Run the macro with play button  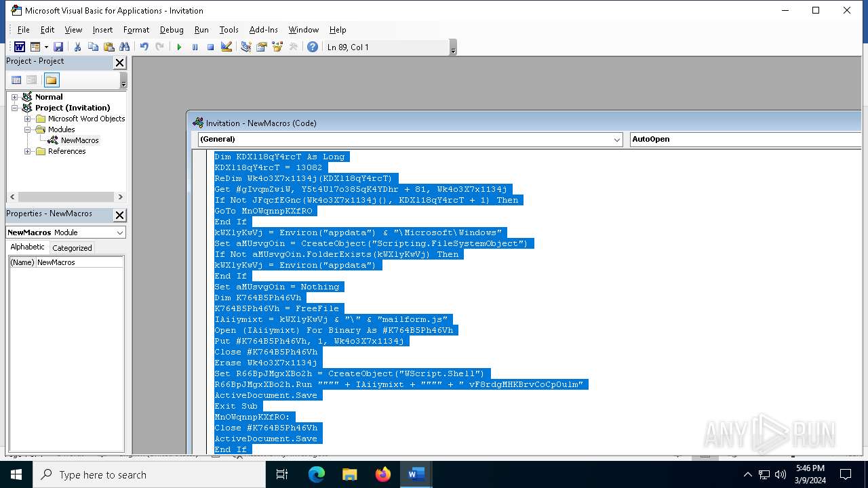click(179, 47)
